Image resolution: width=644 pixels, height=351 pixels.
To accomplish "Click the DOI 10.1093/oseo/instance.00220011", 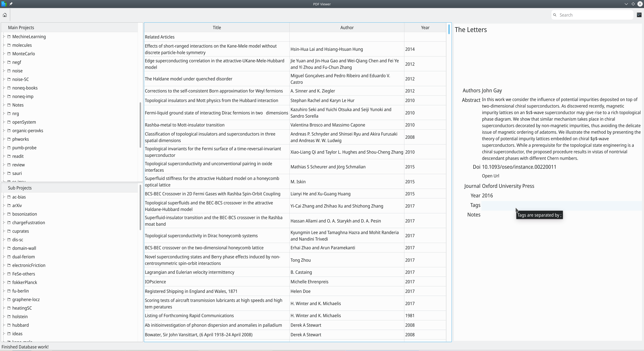I will tap(519, 167).
